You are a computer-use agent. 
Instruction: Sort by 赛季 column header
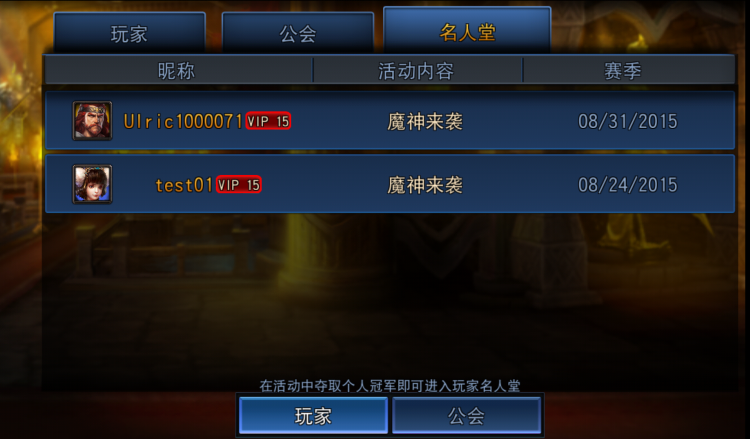tap(623, 71)
